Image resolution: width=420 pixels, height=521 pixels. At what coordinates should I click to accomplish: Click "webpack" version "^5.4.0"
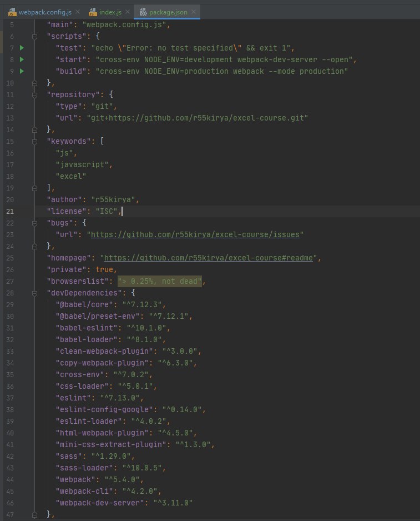coord(122,480)
